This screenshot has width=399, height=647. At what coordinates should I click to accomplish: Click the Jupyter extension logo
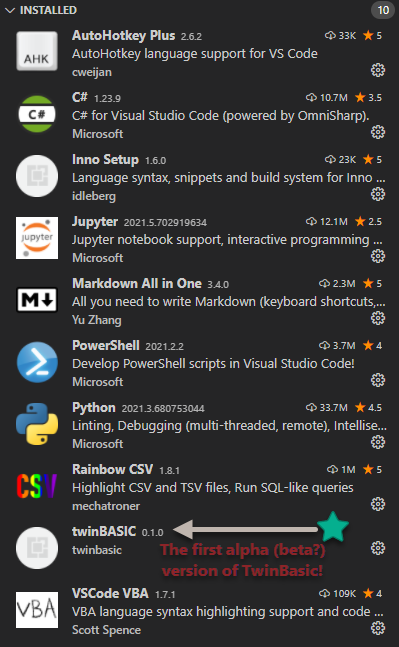pyautogui.click(x=37, y=238)
